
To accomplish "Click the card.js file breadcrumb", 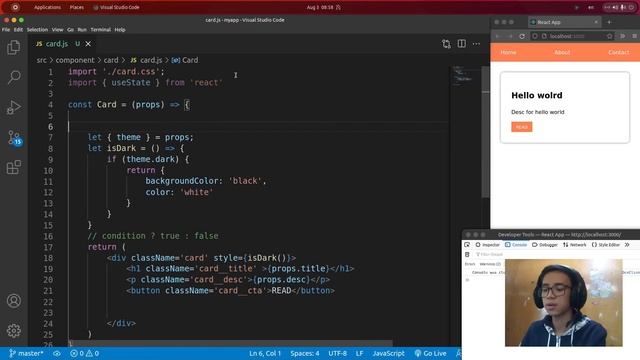I will [147, 60].
